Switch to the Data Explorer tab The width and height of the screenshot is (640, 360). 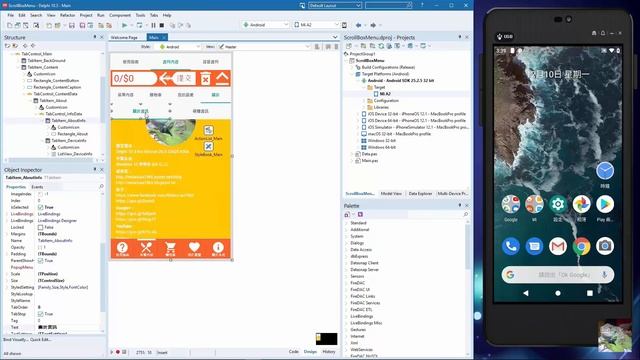coord(420,193)
